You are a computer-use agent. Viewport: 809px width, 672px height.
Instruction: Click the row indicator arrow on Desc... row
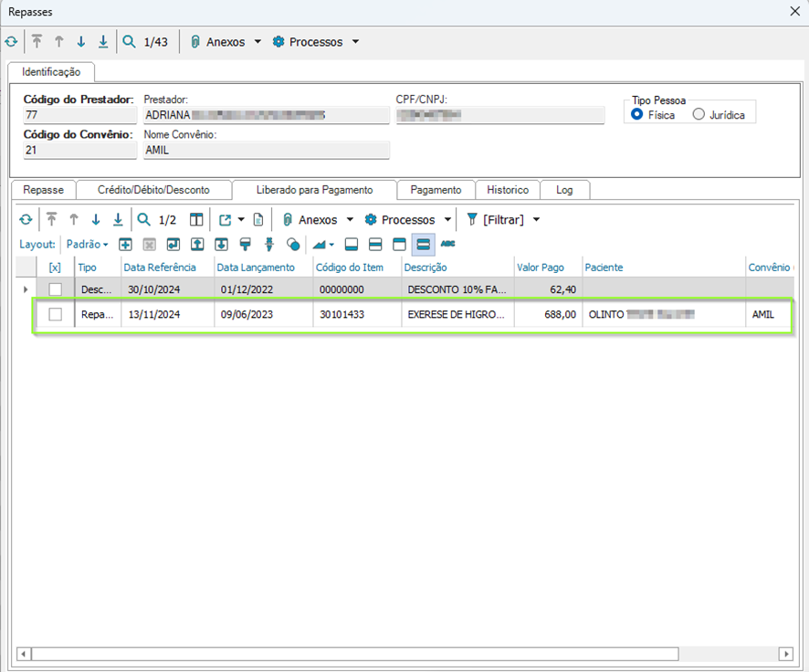click(26, 289)
